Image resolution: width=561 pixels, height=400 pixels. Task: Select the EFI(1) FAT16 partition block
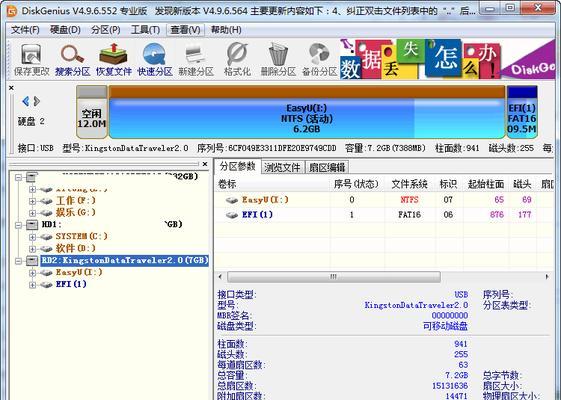point(522,112)
